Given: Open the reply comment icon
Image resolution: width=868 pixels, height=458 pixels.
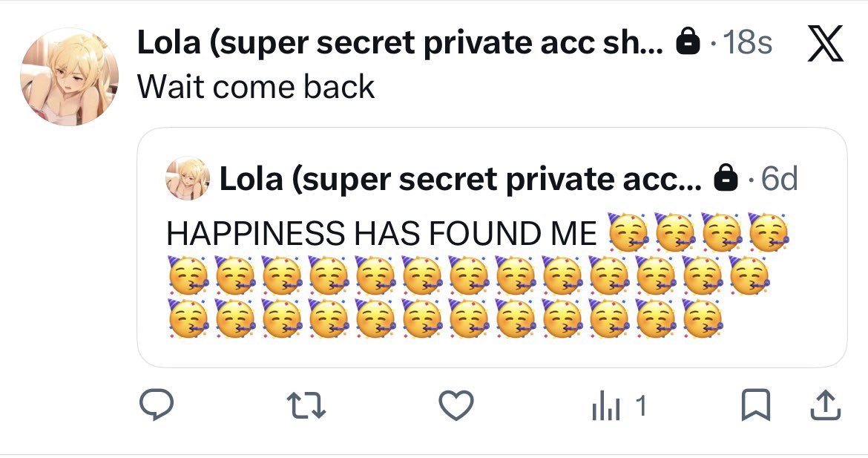Looking at the screenshot, I should tap(156, 405).
